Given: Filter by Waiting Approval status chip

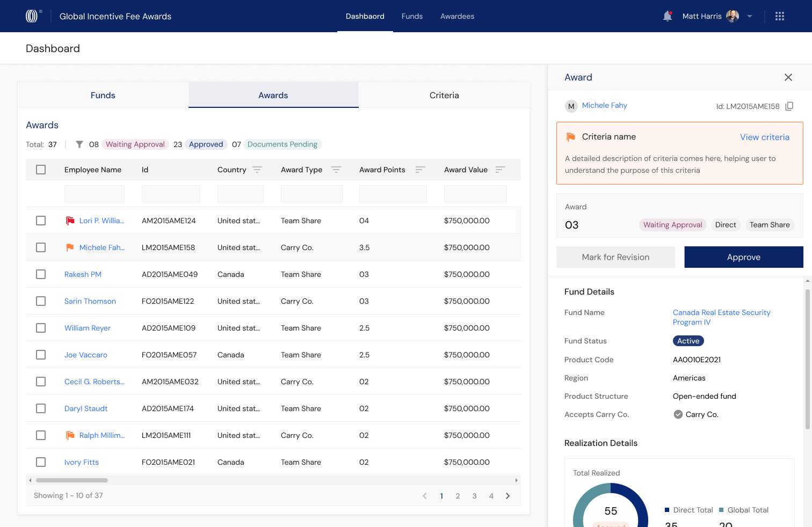Looking at the screenshot, I should pyautogui.click(x=135, y=144).
